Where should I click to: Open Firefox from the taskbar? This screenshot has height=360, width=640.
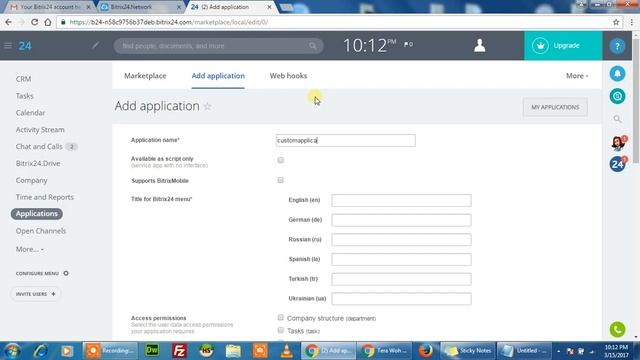425,351
